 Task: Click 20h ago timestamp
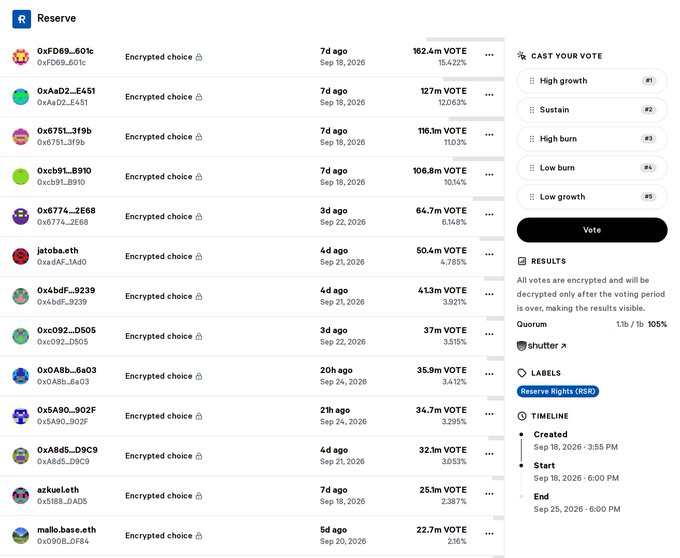point(336,370)
